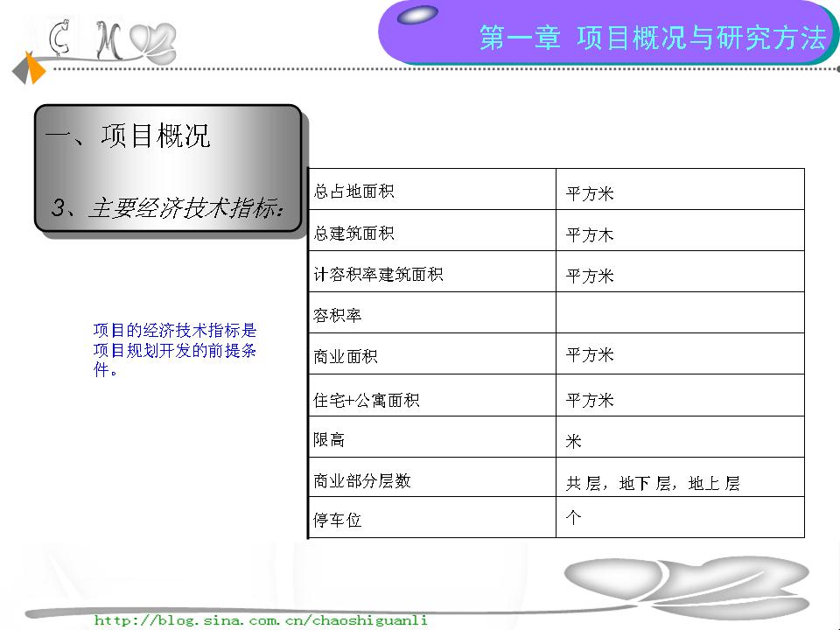Open the blog.sina.com.cn/chaoshiguanli link

point(261,620)
